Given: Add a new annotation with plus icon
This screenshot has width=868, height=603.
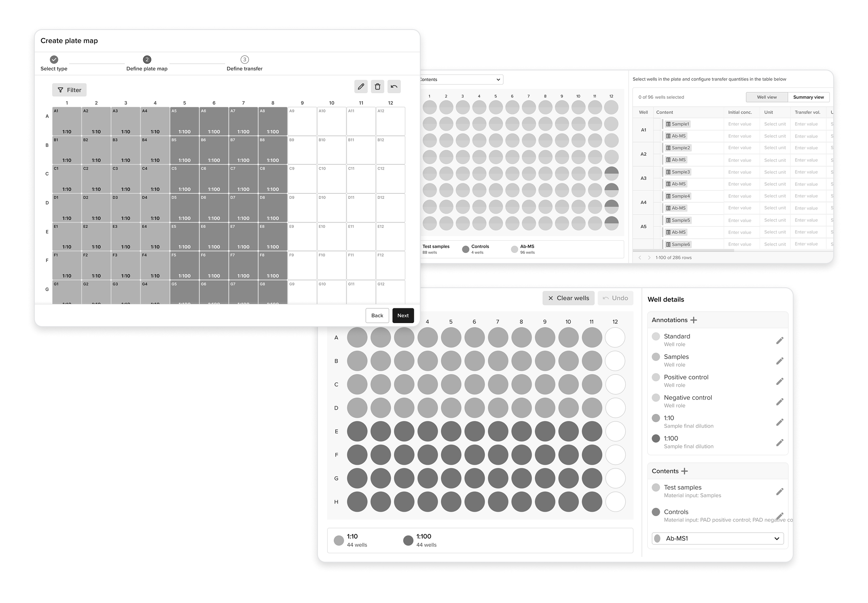Looking at the screenshot, I should pos(694,320).
